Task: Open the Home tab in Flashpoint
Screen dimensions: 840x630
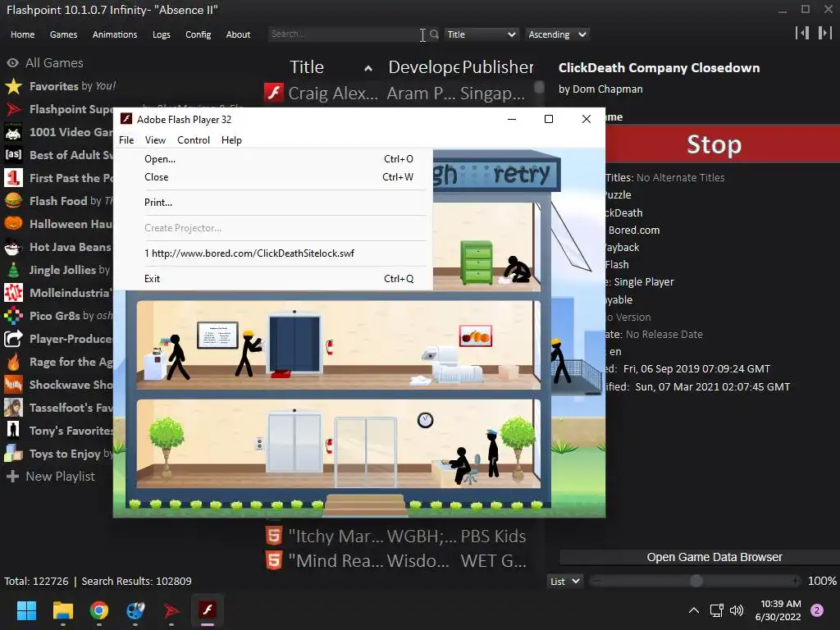Action: pyautogui.click(x=22, y=34)
